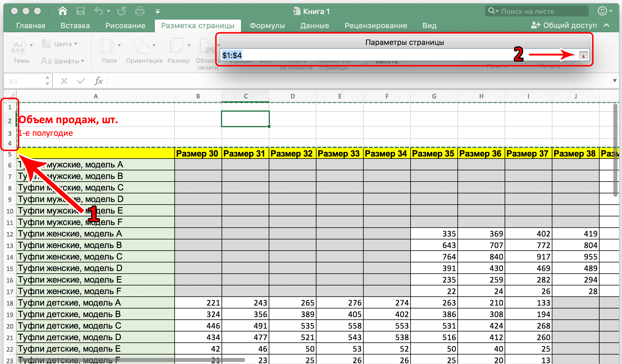622x364 pixels.
Task: Click the cell Туфли женские, модель A
Action: point(96,234)
